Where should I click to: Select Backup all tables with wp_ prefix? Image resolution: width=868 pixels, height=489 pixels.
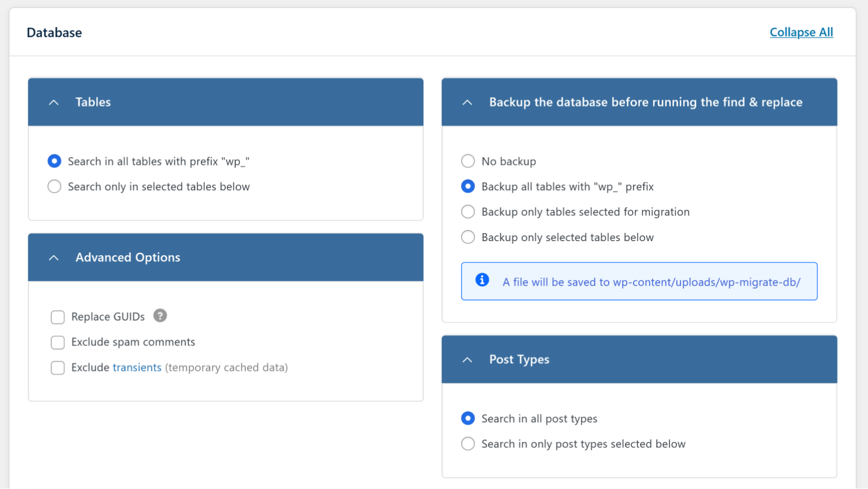468,186
